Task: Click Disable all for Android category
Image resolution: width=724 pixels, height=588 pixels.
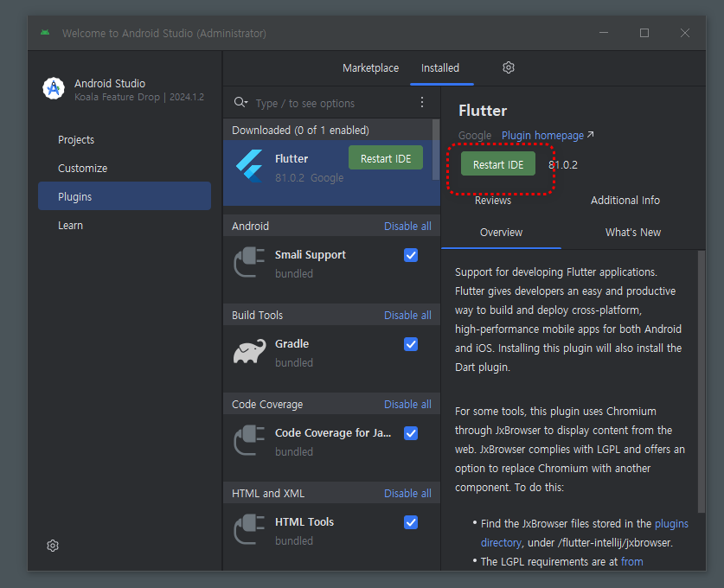Action: (x=407, y=226)
